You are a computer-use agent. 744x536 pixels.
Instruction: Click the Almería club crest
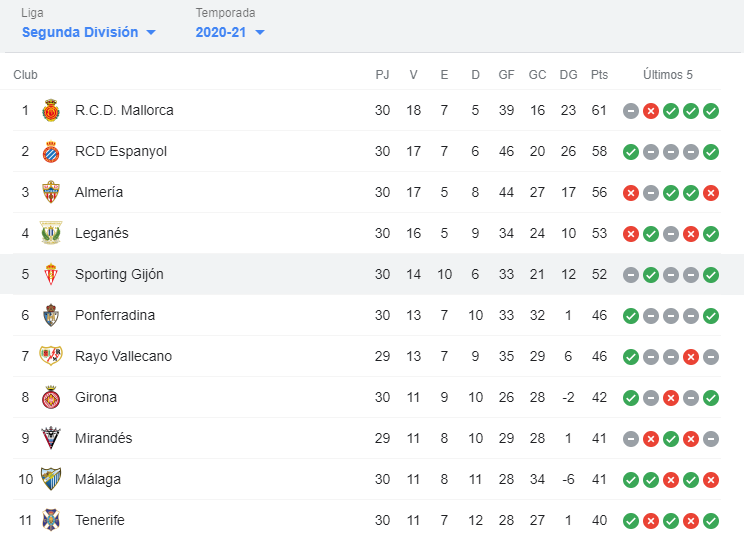(x=51, y=192)
